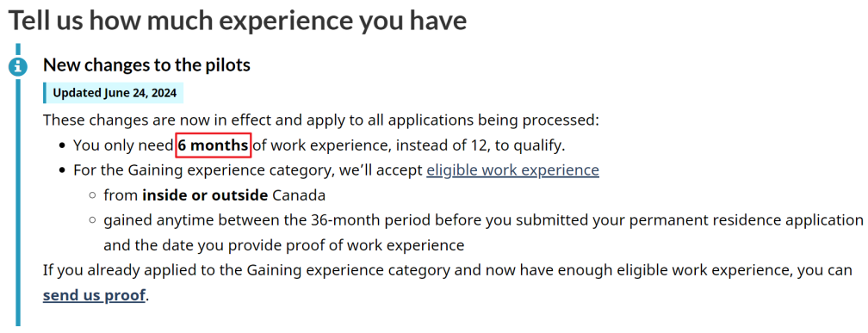Click the Updated June 24, 2024 badge
This screenshot has height=333, width=868.
(x=114, y=93)
